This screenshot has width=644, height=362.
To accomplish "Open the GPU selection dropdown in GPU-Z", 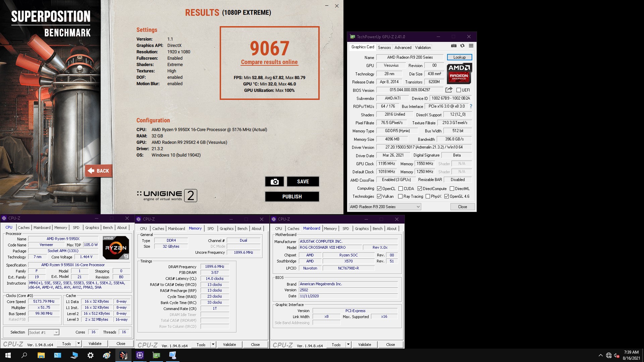I will [x=385, y=207].
